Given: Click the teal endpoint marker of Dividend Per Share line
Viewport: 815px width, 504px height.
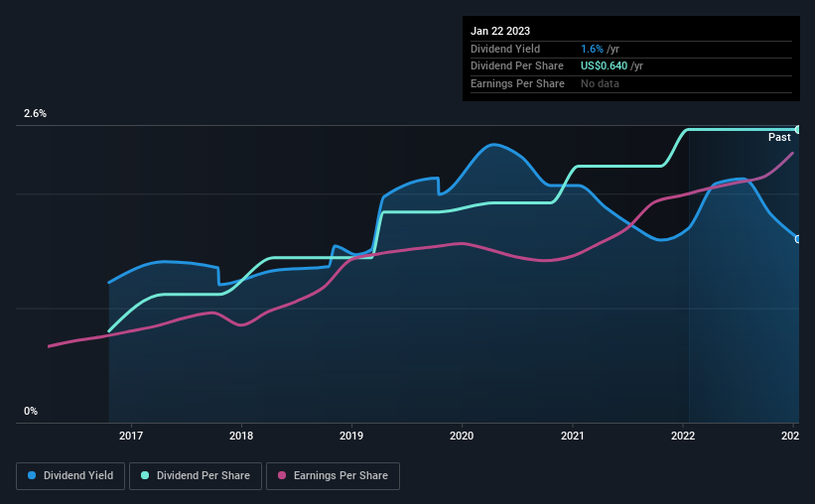Looking at the screenshot, I should 797,129.
